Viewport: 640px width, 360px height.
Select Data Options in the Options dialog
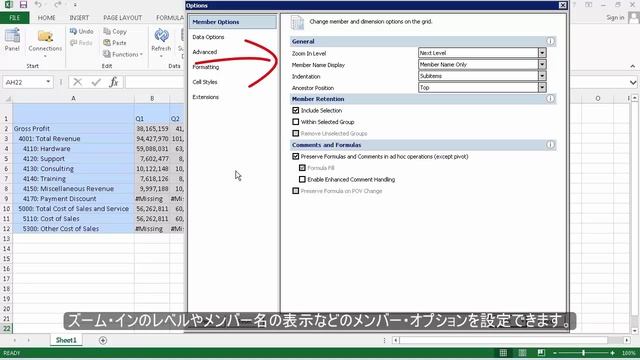click(x=208, y=37)
